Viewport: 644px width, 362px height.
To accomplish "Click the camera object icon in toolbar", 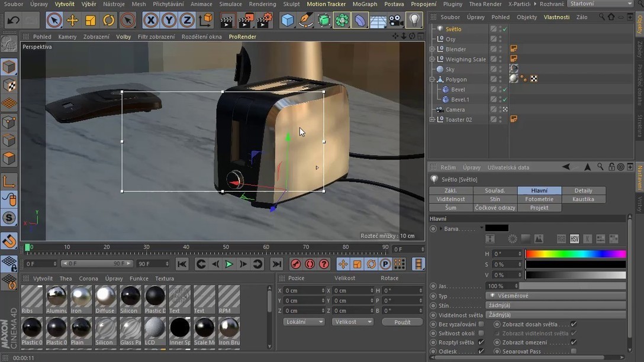I will point(396,21).
